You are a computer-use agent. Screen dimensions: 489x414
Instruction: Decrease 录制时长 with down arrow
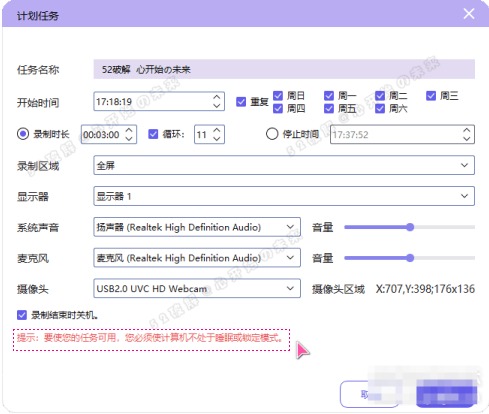129,139
